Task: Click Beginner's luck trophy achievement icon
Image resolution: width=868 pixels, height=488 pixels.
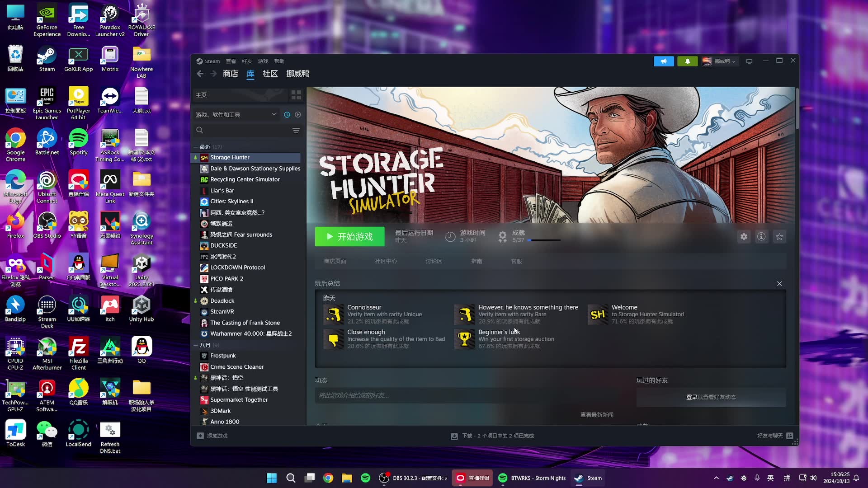Action: (464, 339)
